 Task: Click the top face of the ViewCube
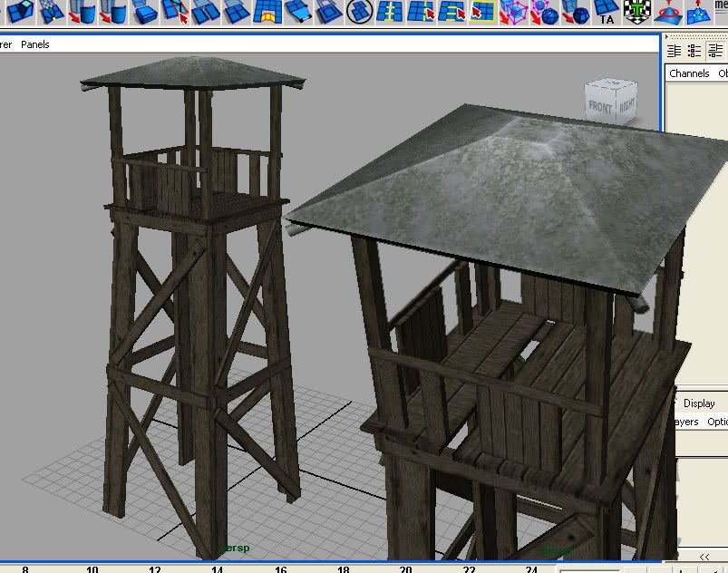coord(613,84)
